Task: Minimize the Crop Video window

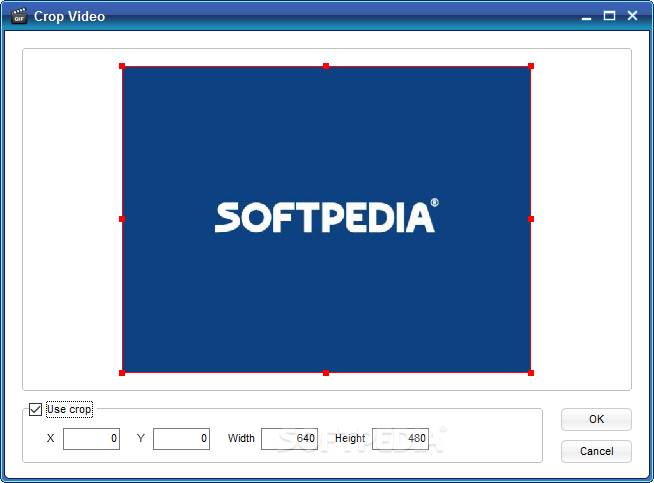Action: 586,17
